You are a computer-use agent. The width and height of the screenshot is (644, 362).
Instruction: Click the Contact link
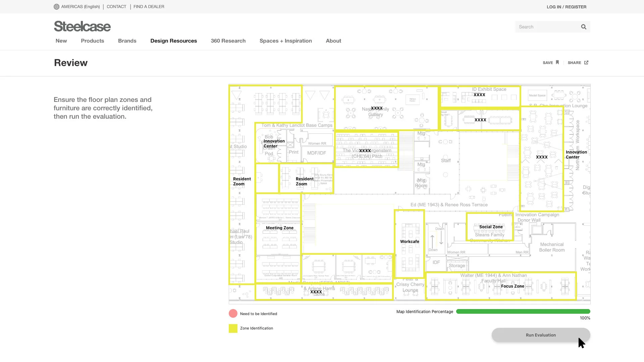116,7
